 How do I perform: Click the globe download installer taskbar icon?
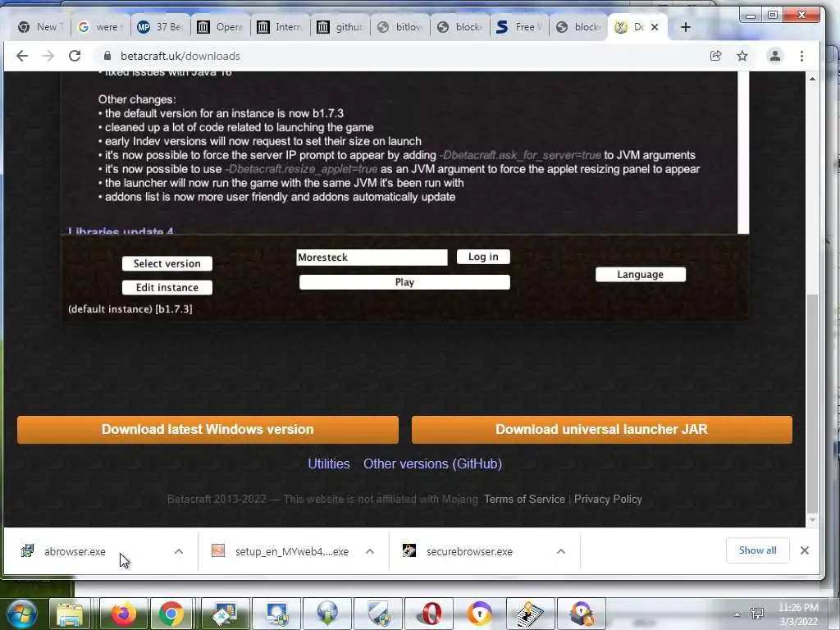(327, 614)
